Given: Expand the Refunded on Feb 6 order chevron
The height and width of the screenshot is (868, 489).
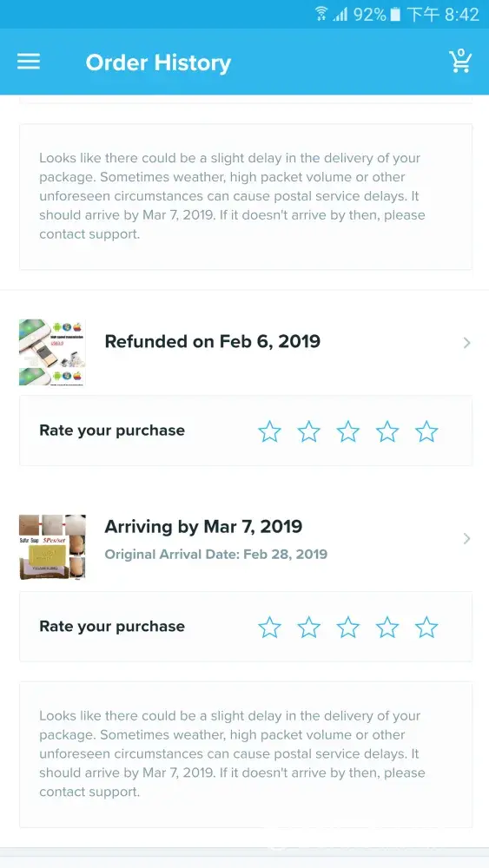Looking at the screenshot, I should 466,343.
